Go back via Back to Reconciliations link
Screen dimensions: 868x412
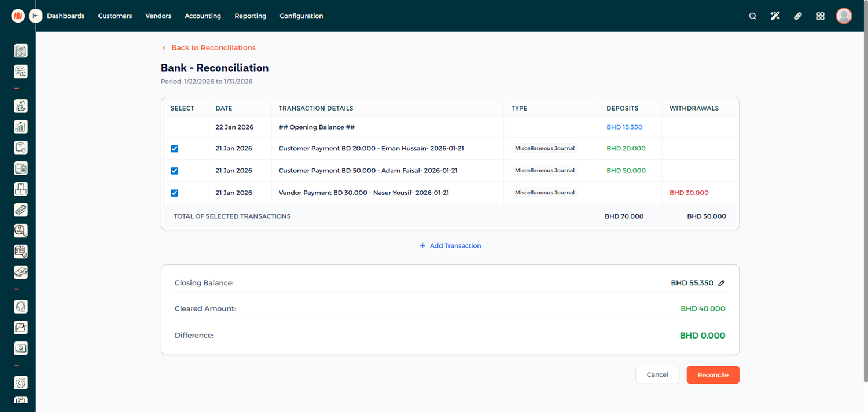(212, 48)
